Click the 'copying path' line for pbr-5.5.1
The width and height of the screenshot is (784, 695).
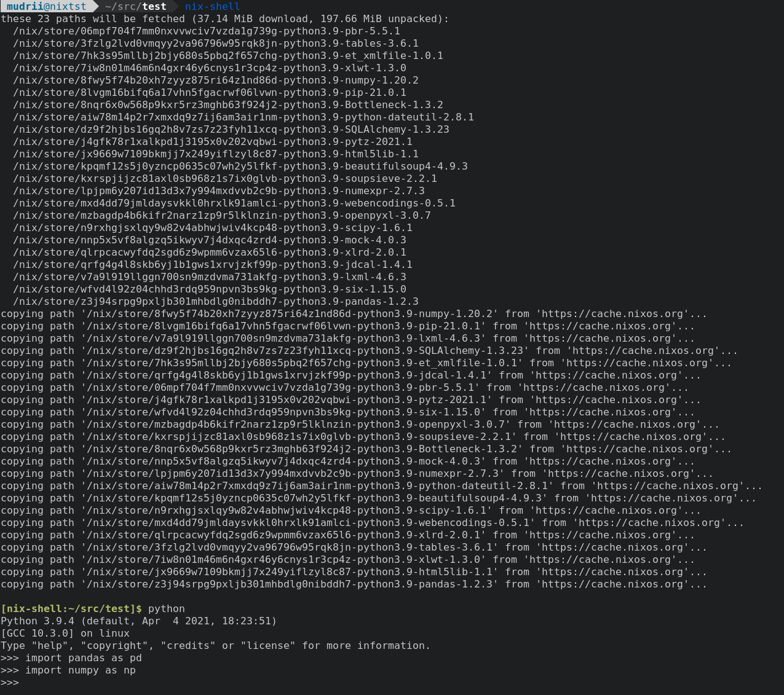345,387
